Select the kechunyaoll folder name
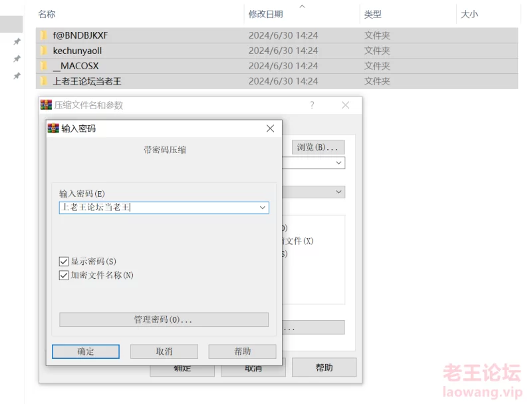This screenshot has width=532, height=404. point(77,51)
